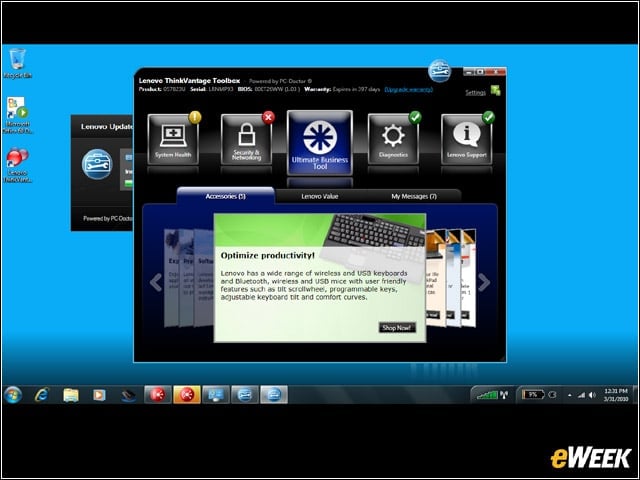Viewport: 640px width, 480px height.
Task: Select the highlighted orange taskbar app button
Action: 187,395
